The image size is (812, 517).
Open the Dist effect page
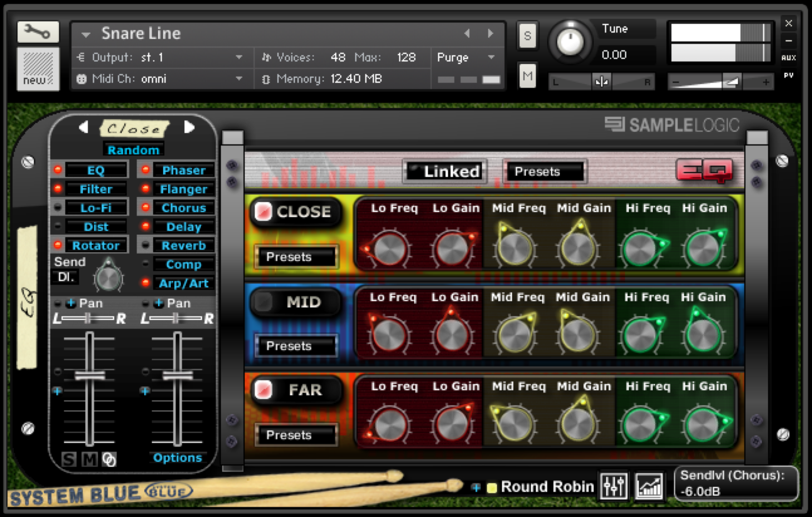coord(96,227)
